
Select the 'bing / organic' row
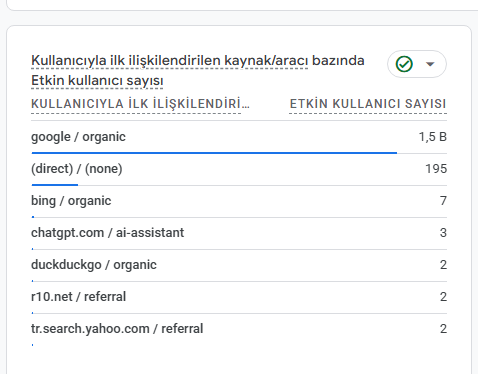(x=239, y=201)
